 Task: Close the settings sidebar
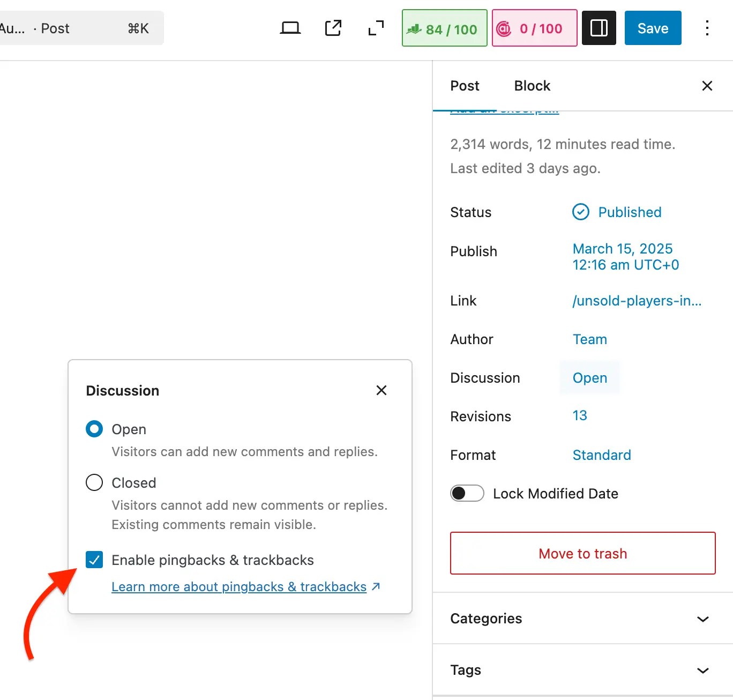pyautogui.click(x=707, y=86)
